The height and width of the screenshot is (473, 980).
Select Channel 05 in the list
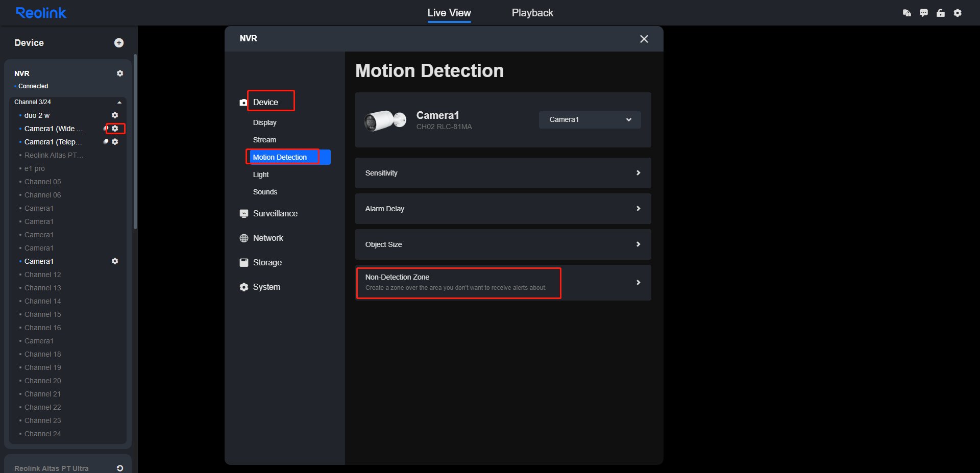point(43,182)
